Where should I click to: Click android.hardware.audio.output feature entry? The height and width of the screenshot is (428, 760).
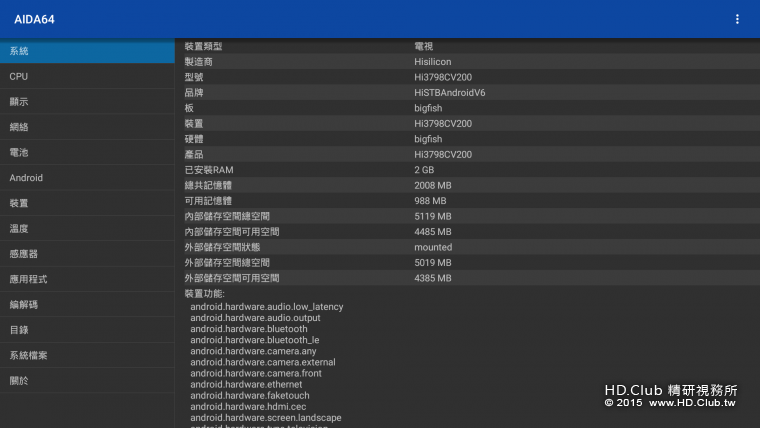pos(255,318)
